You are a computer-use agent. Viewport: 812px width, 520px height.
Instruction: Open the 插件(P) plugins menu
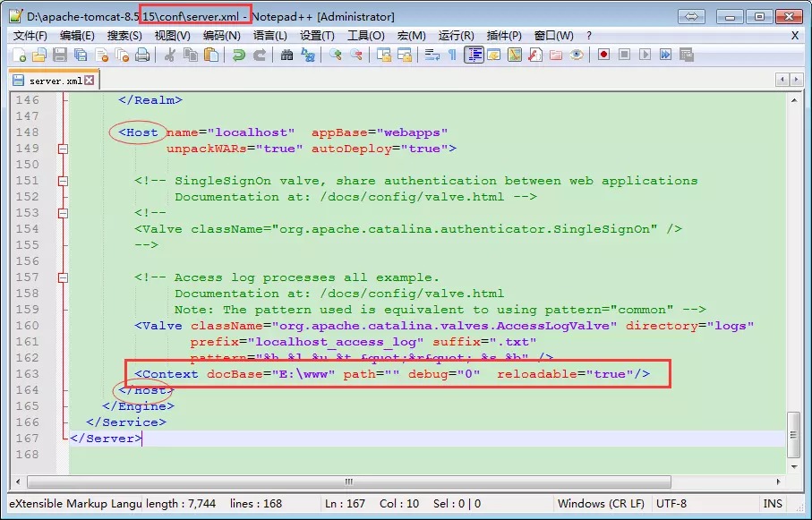[504, 35]
